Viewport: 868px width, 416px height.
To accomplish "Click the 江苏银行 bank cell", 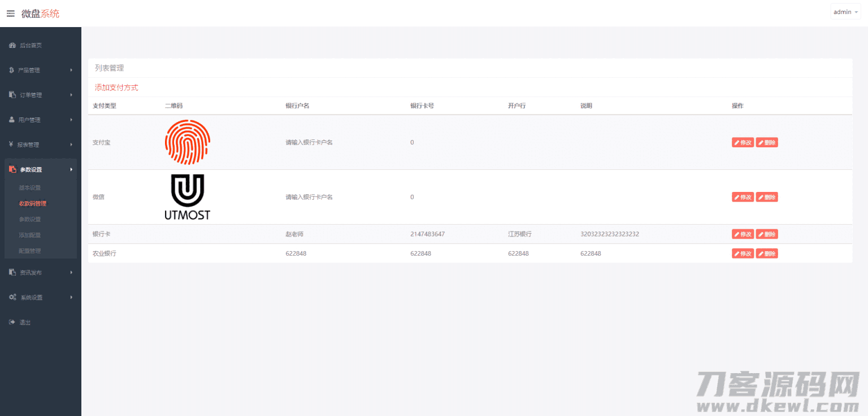I will pyautogui.click(x=519, y=234).
